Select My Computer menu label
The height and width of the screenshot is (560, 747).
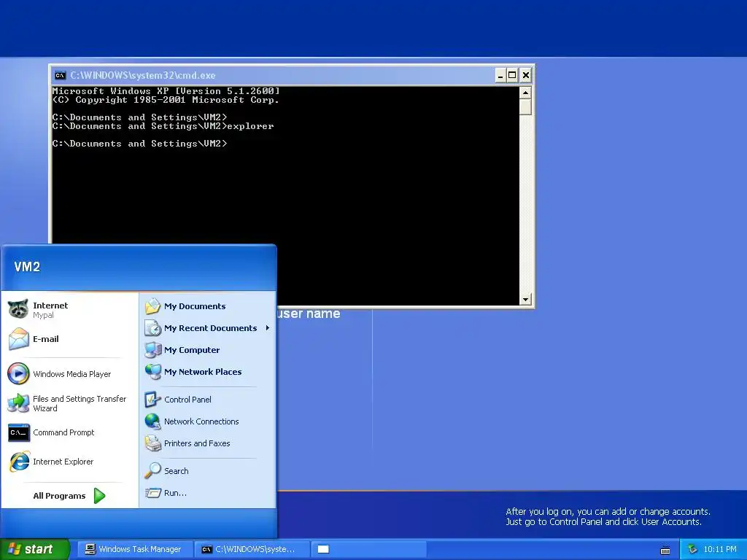[192, 350]
